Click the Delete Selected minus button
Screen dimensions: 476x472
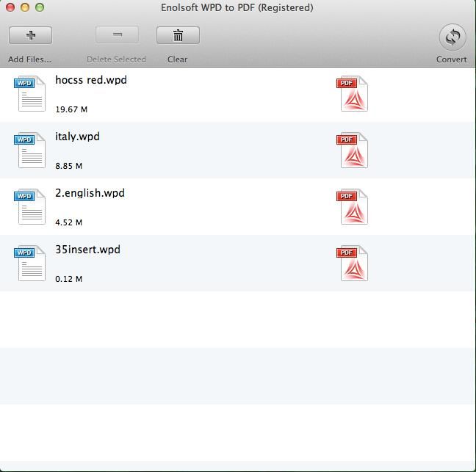click(x=118, y=35)
